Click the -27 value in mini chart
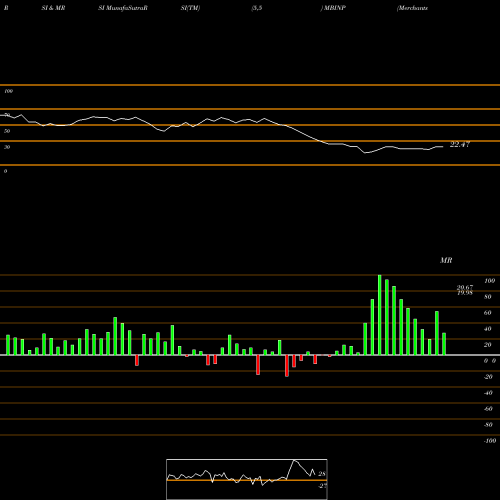Viewport: 500px width, 500px height. (322, 486)
